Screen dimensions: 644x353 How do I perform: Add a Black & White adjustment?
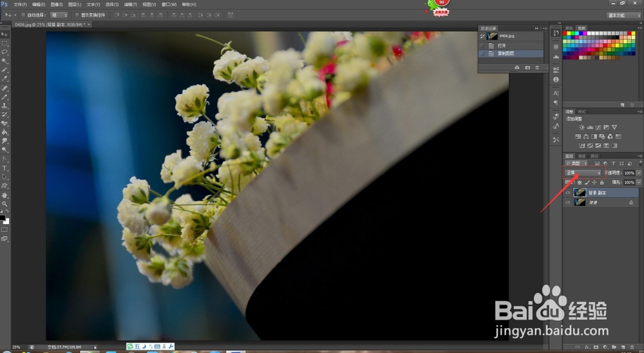(594, 137)
